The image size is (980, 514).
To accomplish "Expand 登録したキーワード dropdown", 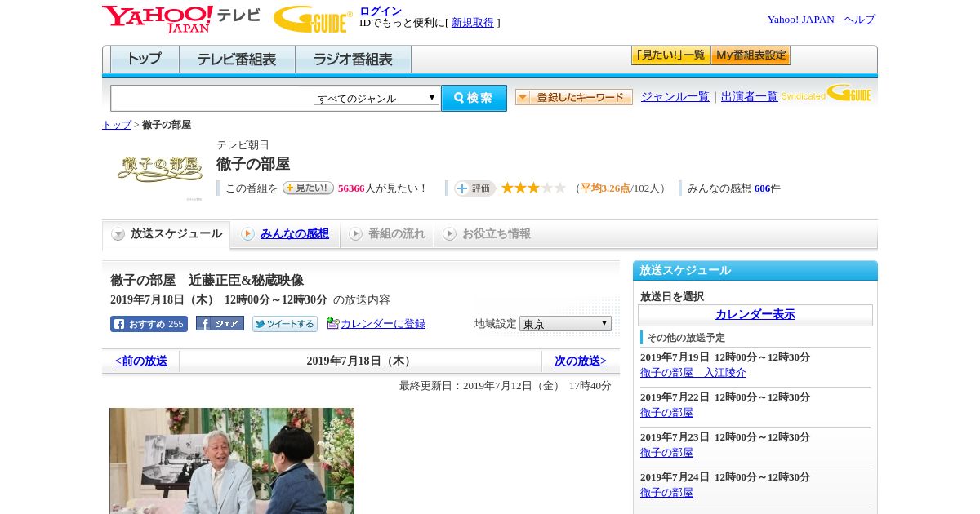I will coord(574,97).
